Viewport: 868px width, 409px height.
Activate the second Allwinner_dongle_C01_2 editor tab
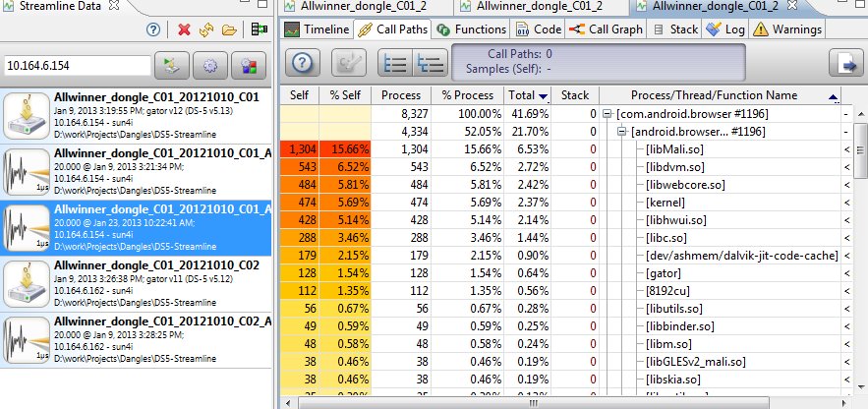[540, 7]
